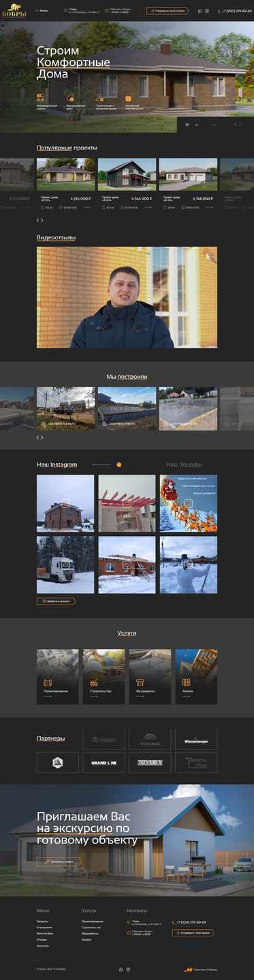The height and width of the screenshot is (980, 254).
Task: Switch to Наш Instagram tab
Action: (x=57, y=464)
